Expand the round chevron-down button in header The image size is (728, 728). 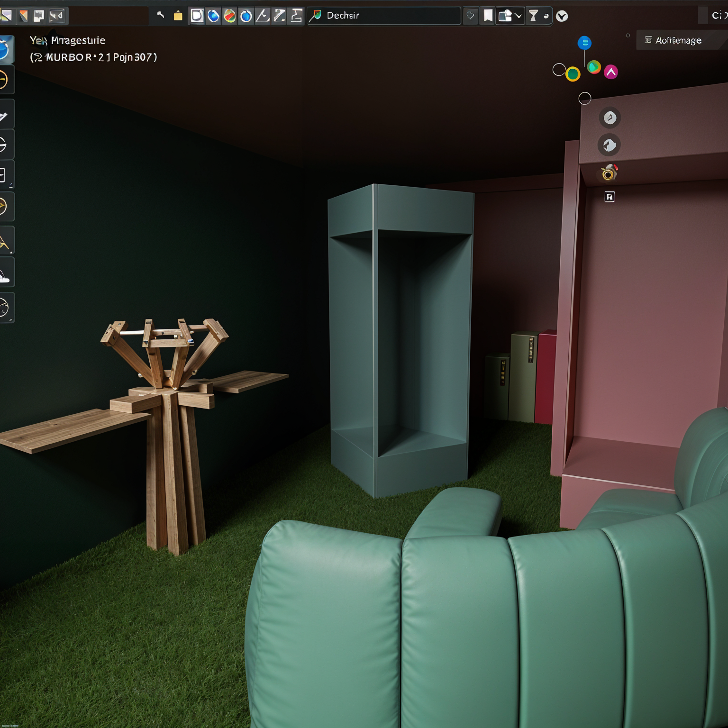pyautogui.click(x=562, y=16)
